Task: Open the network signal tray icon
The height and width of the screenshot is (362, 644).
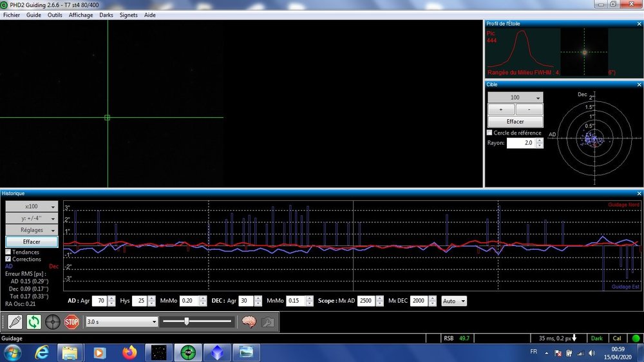Action: (x=581, y=353)
